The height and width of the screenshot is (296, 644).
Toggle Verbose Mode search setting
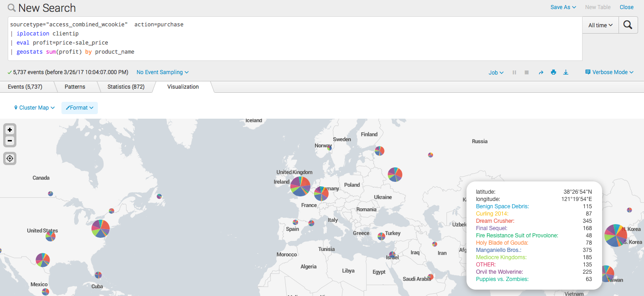(x=609, y=72)
